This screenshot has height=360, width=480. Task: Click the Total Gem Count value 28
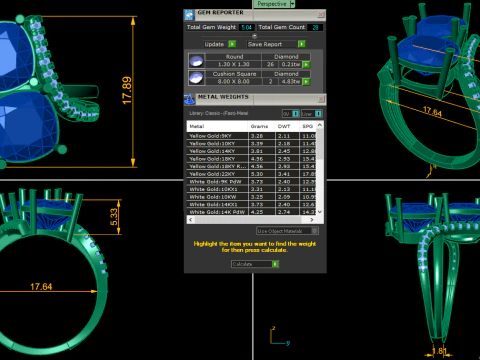[x=315, y=27]
